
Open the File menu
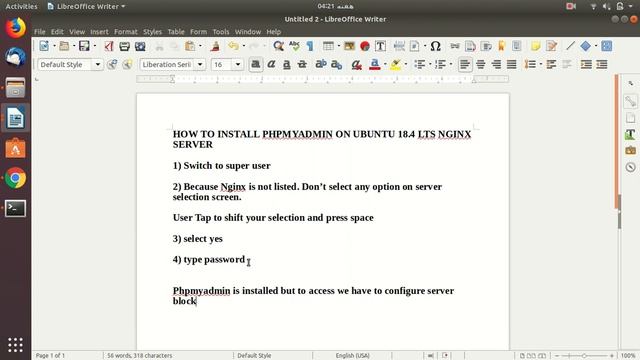(x=40, y=32)
